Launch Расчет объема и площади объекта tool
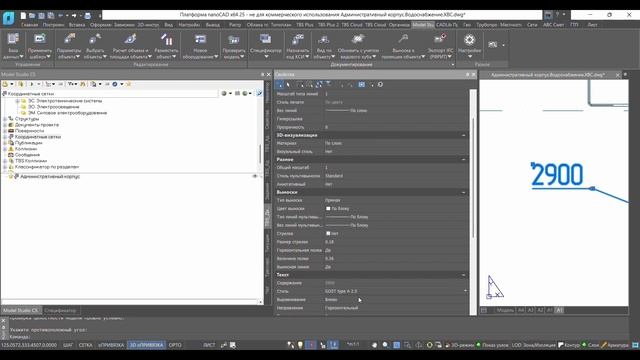This screenshot has width=640, height=360. [x=131, y=46]
